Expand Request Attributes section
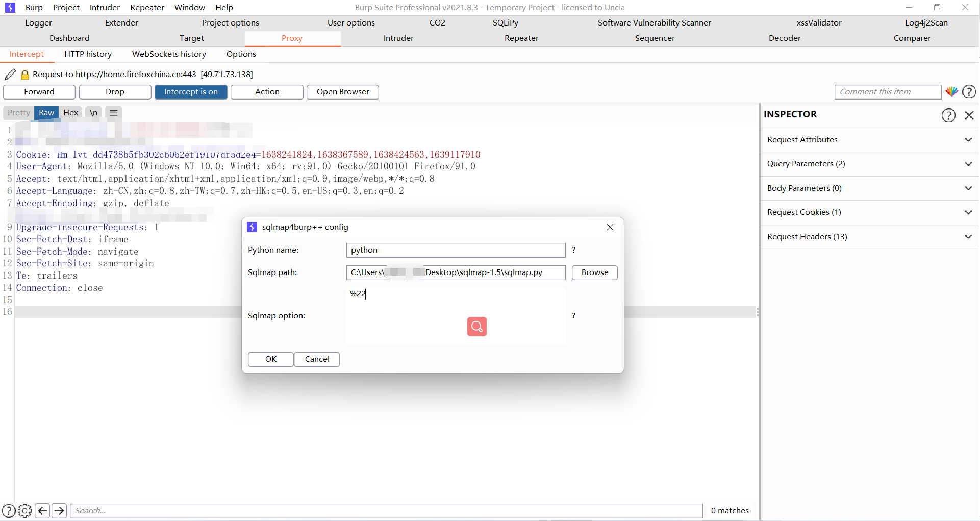Image resolution: width=980 pixels, height=521 pixels. click(869, 140)
